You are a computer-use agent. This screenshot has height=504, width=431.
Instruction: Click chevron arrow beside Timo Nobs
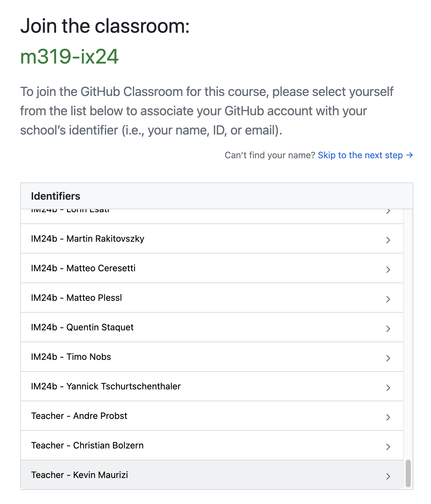coord(388,358)
